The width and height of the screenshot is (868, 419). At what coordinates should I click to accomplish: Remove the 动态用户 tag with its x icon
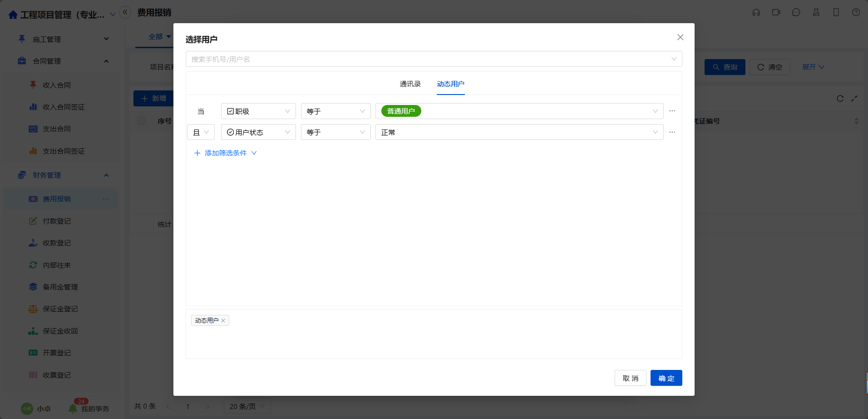click(223, 321)
